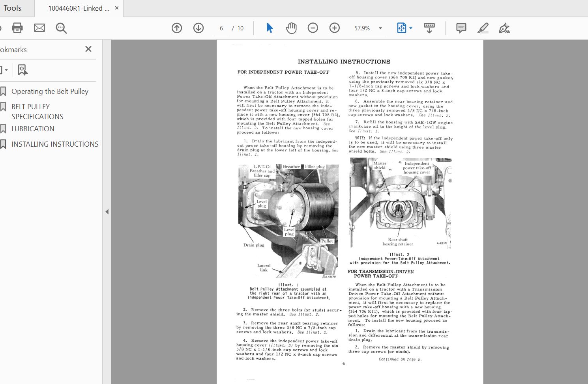Click the Illust. 2 caption text
Screen dimensions: 588x384
[x=400, y=259]
